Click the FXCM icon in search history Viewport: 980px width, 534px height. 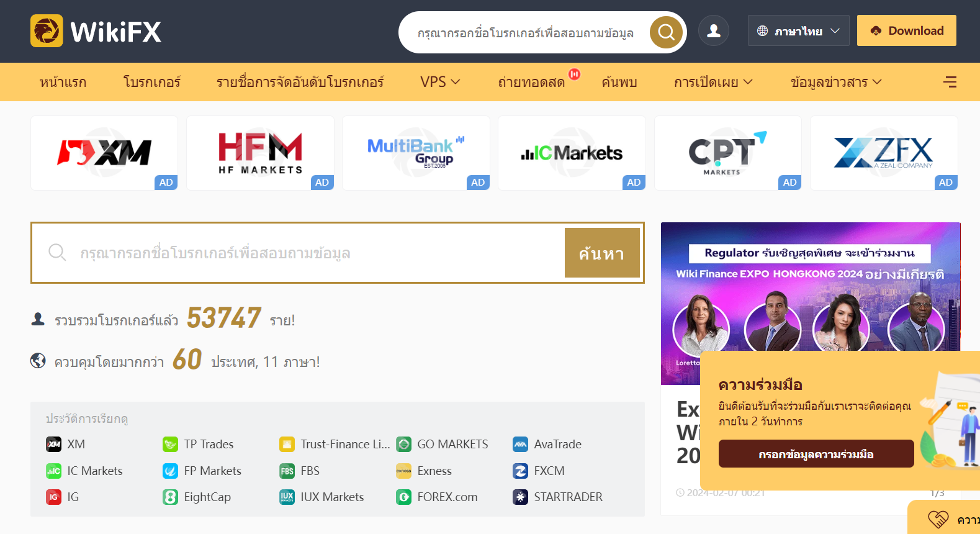pos(520,471)
